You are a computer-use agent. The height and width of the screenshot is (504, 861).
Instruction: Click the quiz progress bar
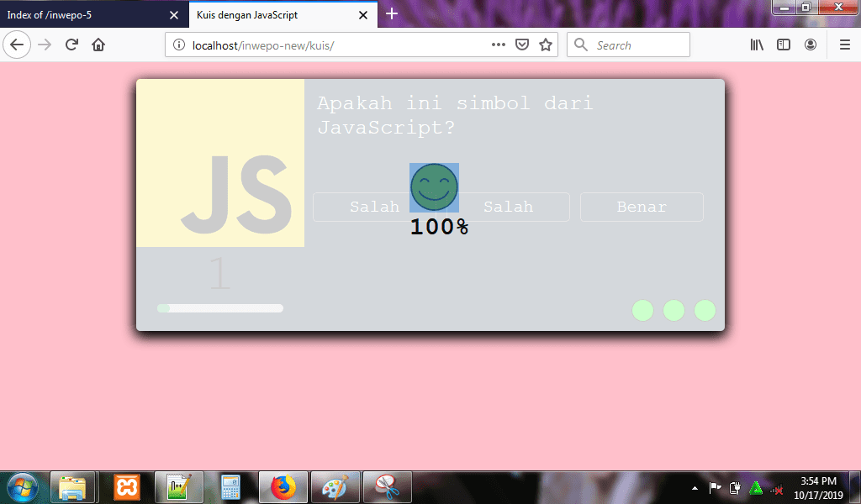coord(220,308)
